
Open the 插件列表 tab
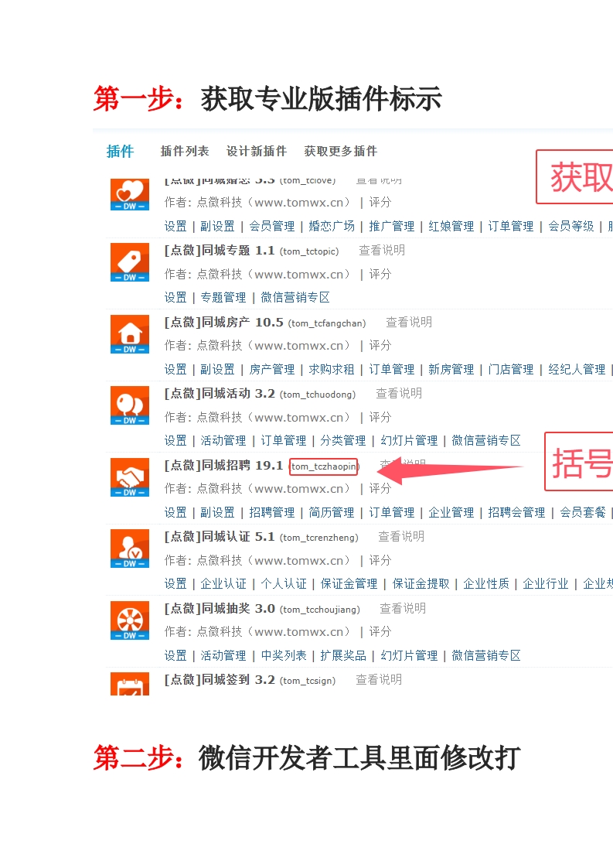click(185, 151)
